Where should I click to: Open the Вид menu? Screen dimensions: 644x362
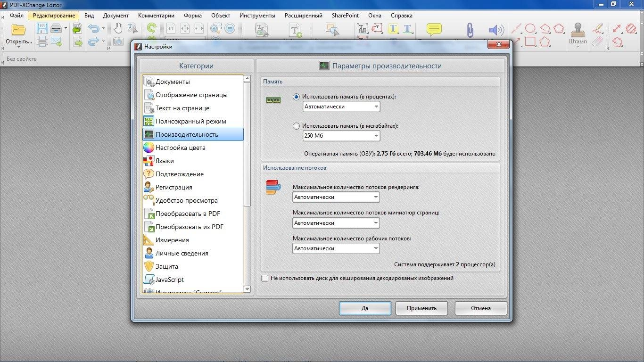point(89,16)
